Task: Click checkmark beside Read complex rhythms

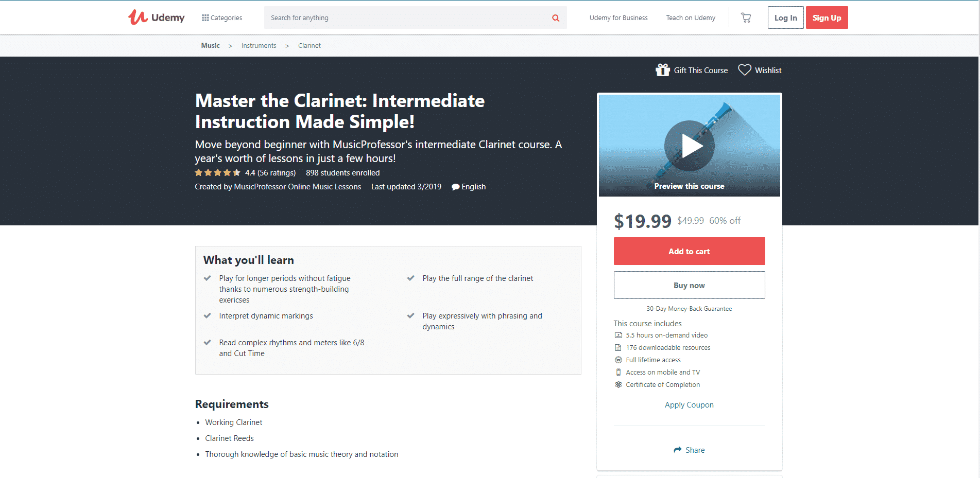Action: [x=208, y=342]
